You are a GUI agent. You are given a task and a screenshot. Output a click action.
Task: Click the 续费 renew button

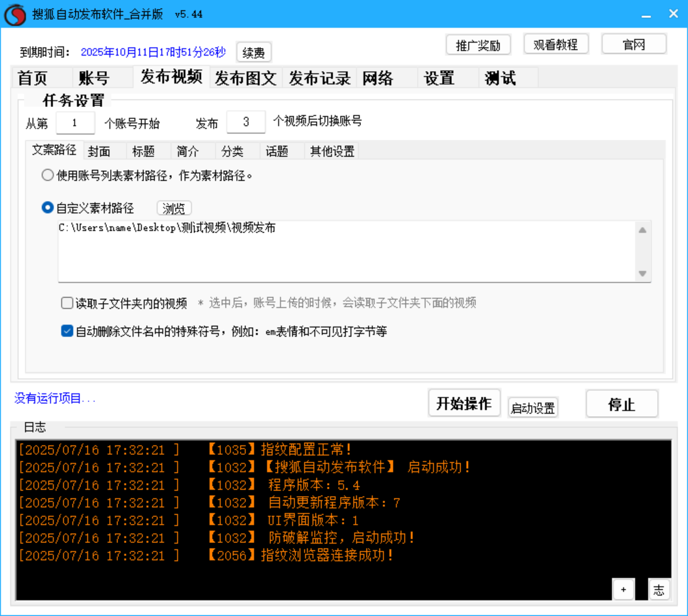(253, 53)
